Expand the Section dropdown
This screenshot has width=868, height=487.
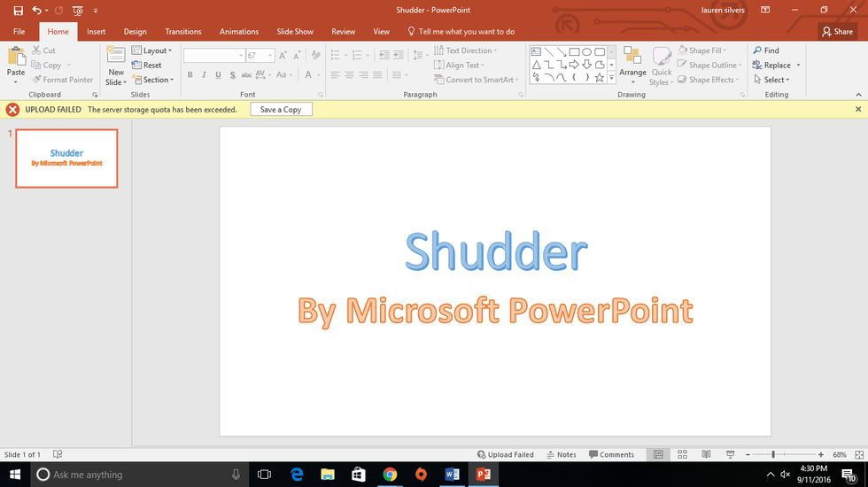[x=153, y=80]
